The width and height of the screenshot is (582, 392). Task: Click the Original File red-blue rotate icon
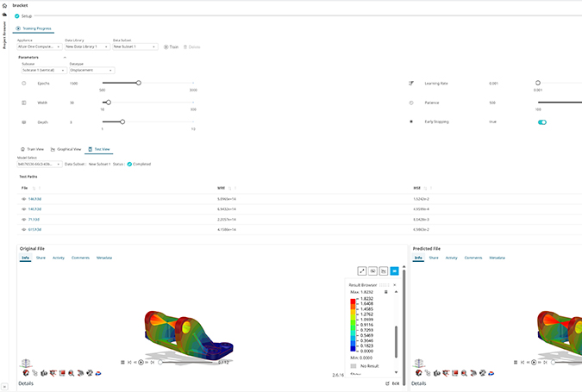tap(98, 373)
